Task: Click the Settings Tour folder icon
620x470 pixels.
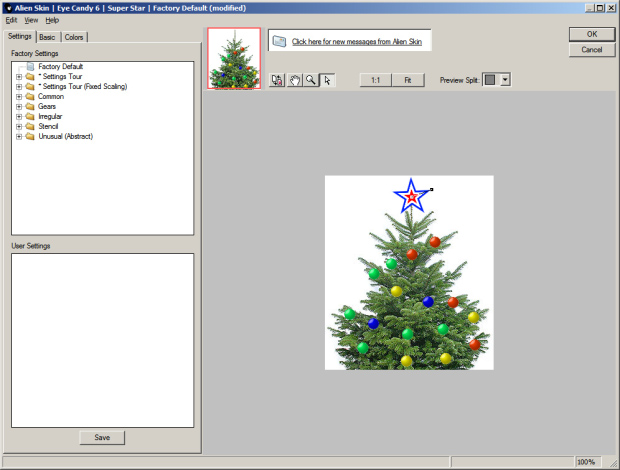Action: (x=30, y=76)
